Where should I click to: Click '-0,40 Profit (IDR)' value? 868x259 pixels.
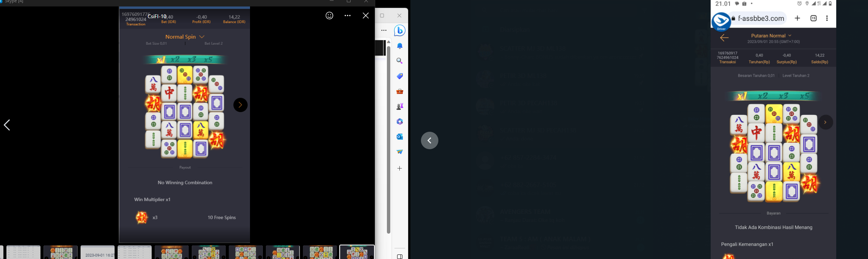[202, 19]
